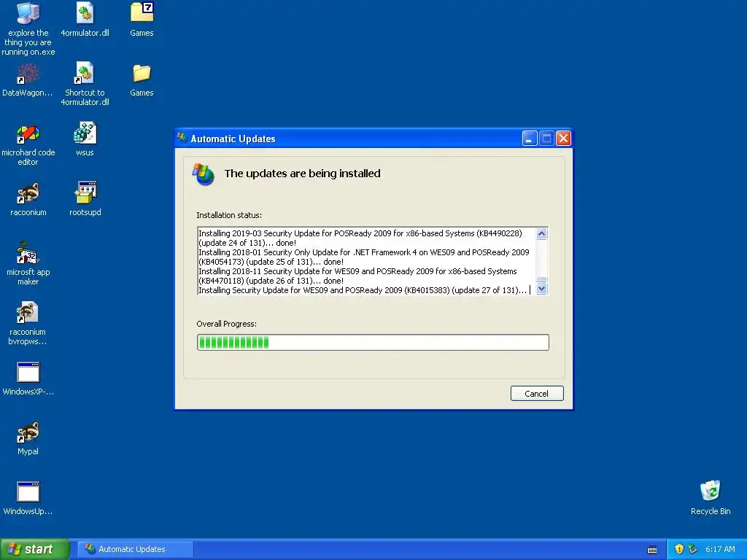
Task: Click the scroll down arrow in status box
Action: [x=542, y=289]
